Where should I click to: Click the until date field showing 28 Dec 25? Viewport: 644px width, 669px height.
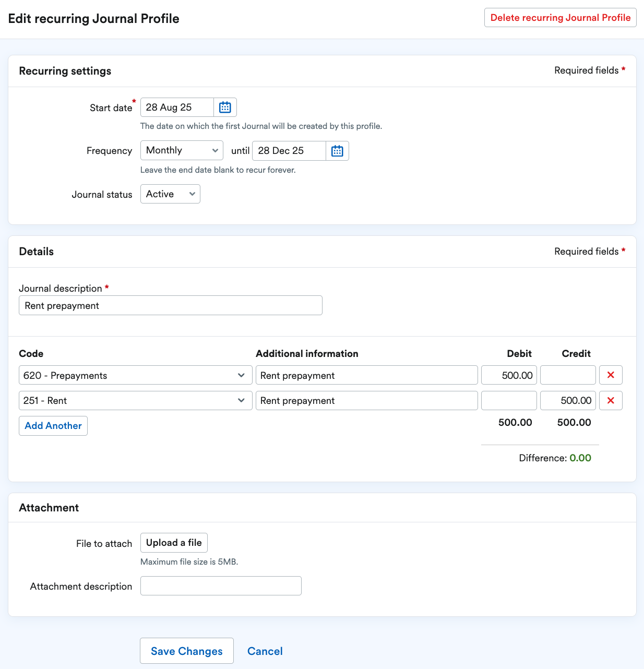(289, 151)
